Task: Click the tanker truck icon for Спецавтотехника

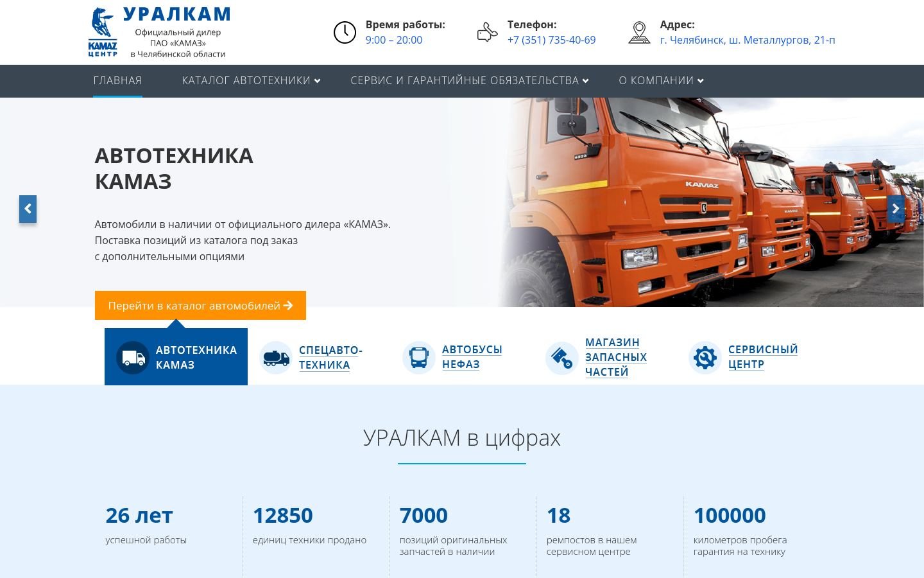Action: (276, 357)
